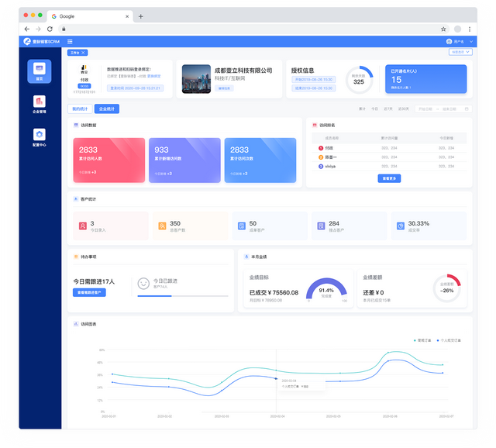The image size is (496, 448).
Task: Click rank 2 orange badge in ranking
Action: tap(321, 157)
